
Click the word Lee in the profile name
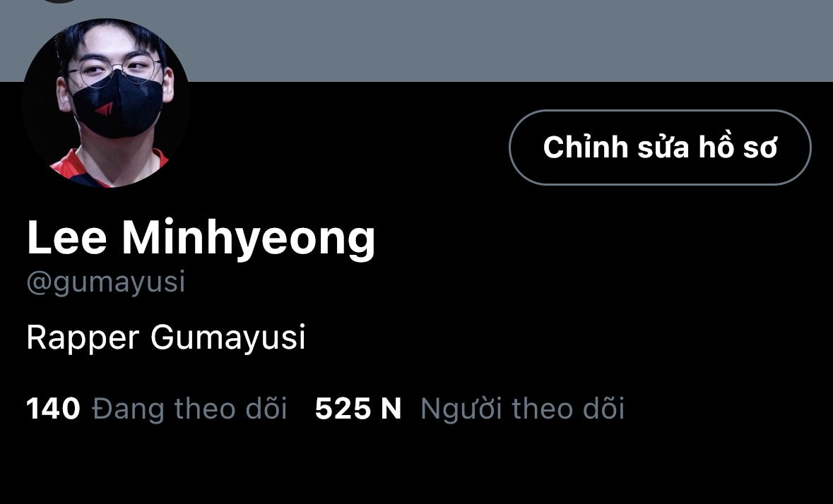[67, 237]
